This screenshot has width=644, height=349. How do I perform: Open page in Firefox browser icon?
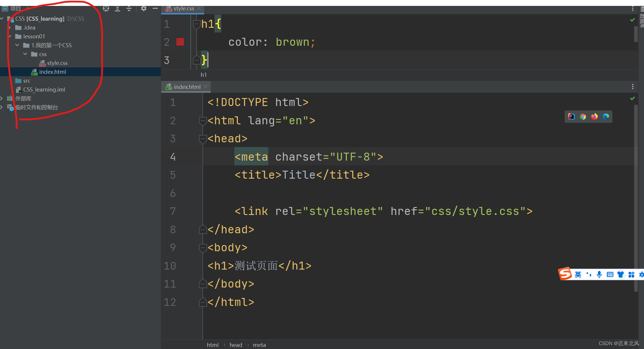pos(594,117)
